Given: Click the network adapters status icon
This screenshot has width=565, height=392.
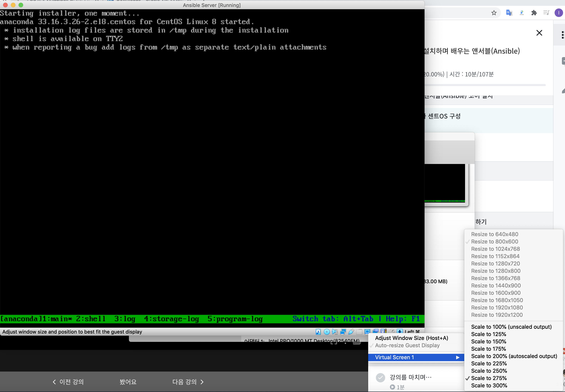Looking at the screenshot, I should click(x=343, y=332).
